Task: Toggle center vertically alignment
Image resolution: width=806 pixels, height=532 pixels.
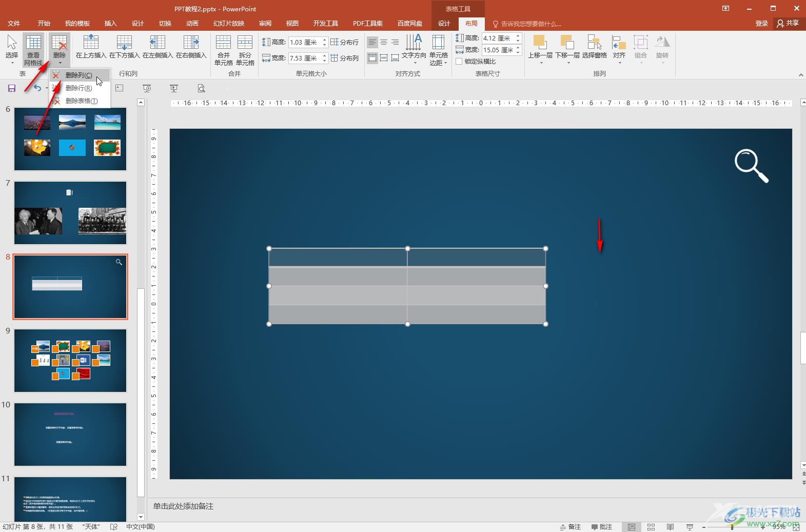Action: (x=384, y=58)
